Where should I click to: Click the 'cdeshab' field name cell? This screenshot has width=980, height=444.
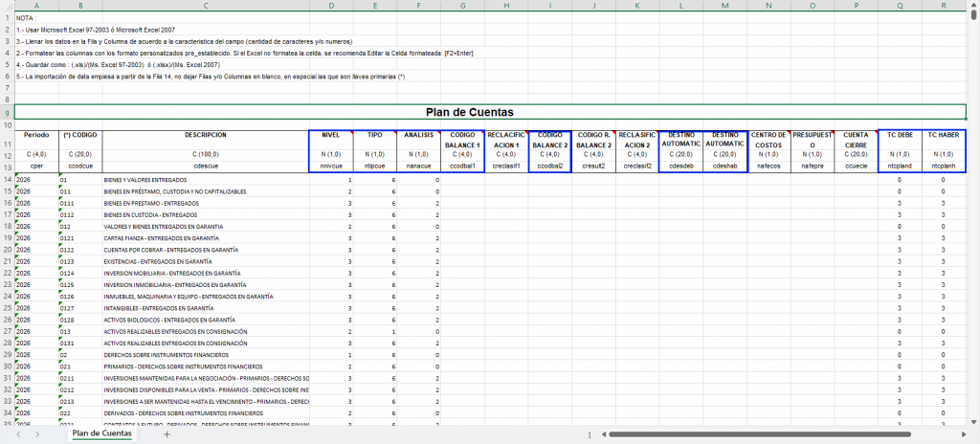[x=725, y=166]
